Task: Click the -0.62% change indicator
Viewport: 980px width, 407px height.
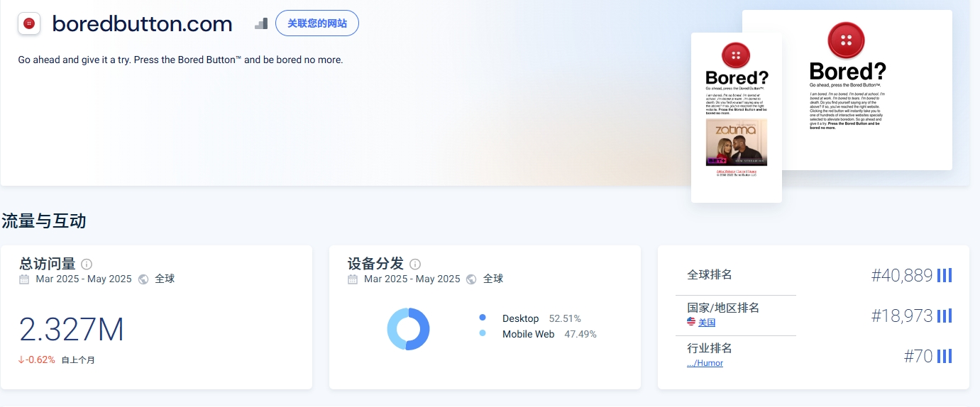Action: click(37, 359)
